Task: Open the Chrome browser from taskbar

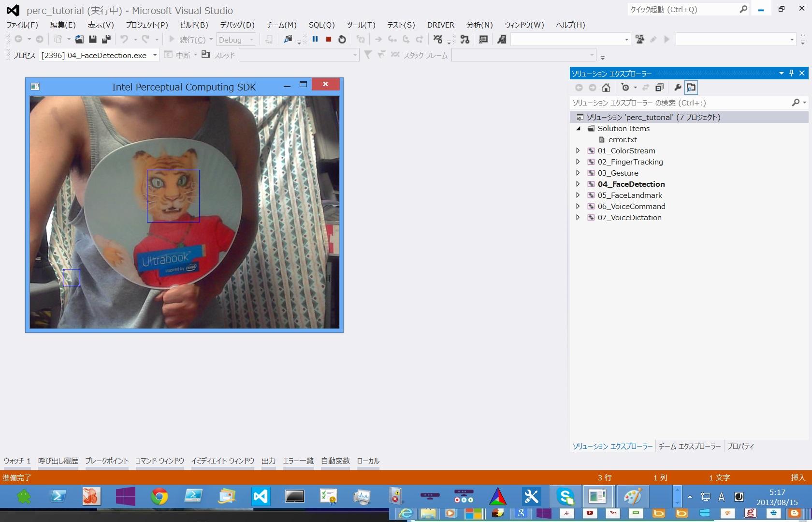Action: click(159, 497)
